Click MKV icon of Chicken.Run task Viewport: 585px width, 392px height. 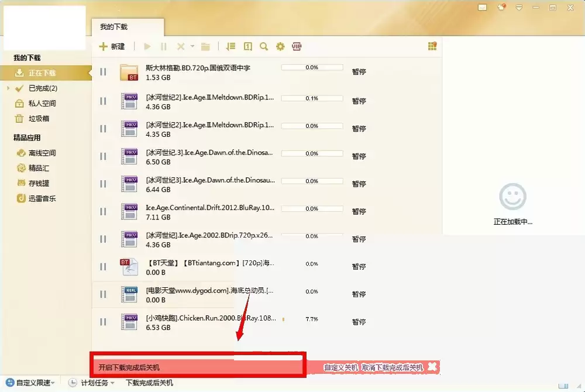point(129,322)
